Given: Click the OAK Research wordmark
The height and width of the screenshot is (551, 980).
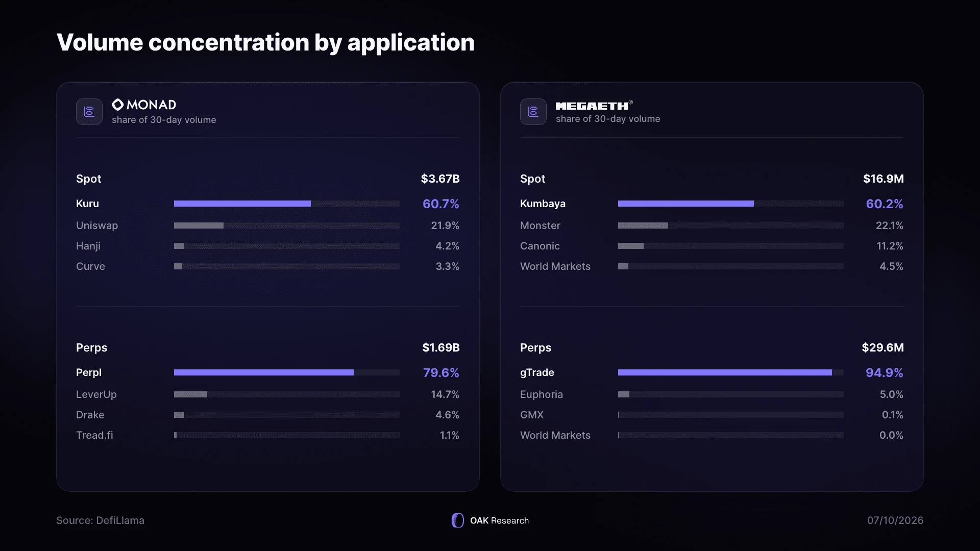Looking at the screenshot, I should pyautogui.click(x=500, y=520).
